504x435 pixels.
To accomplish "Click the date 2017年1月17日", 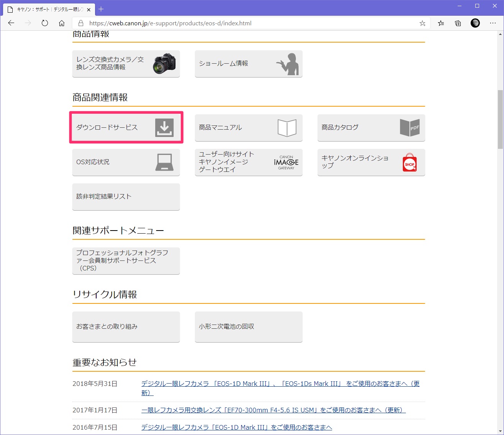I will pos(95,410).
